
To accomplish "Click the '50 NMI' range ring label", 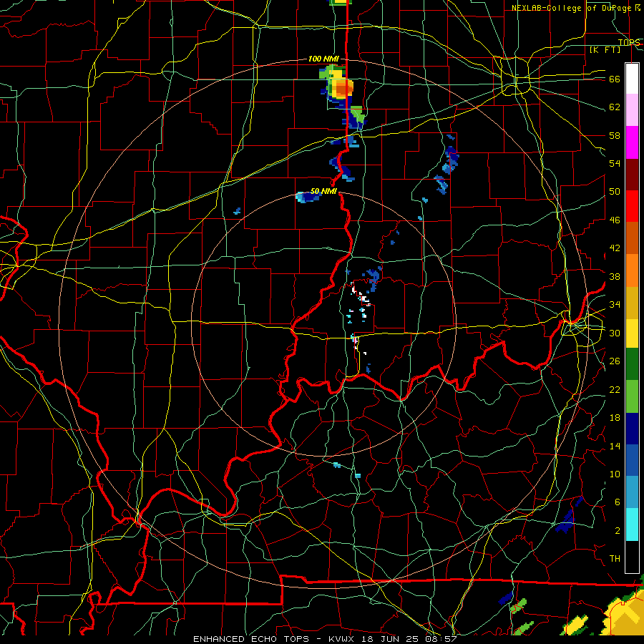I will click(323, 191).
